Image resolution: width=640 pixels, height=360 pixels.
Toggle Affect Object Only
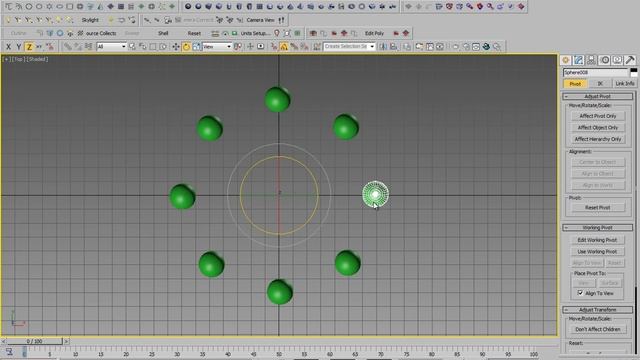tap(598, 127)
